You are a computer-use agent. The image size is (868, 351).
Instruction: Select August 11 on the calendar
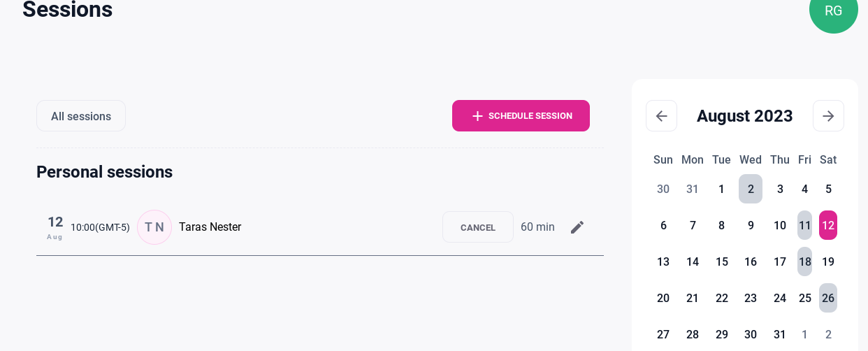804,225
